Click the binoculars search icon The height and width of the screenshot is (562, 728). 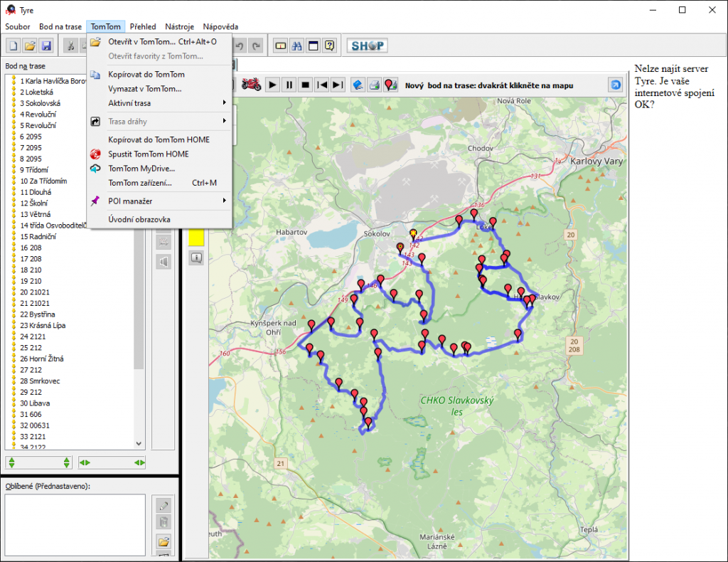point(297,46)
